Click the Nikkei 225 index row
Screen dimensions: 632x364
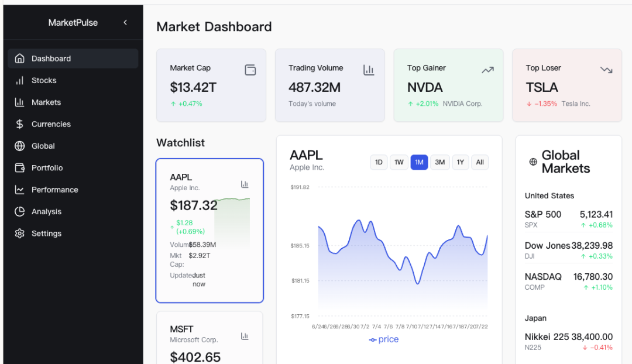click(569, 341)
